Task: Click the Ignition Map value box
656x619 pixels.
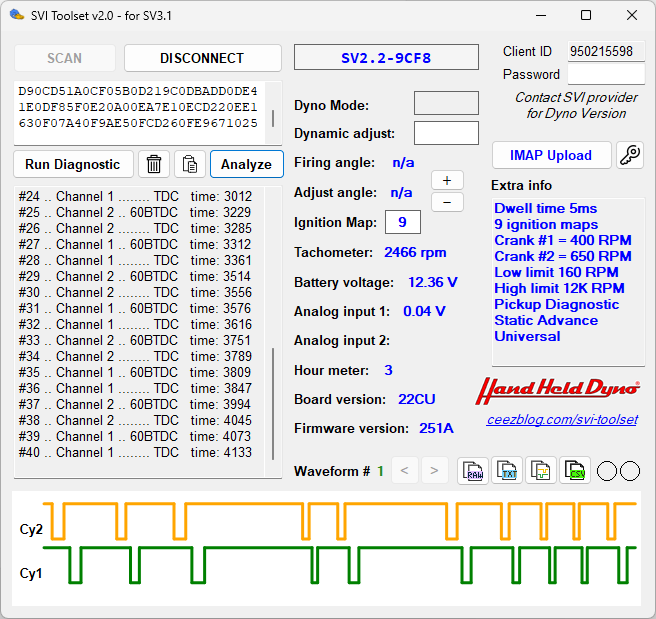Action: click(402, 222)
